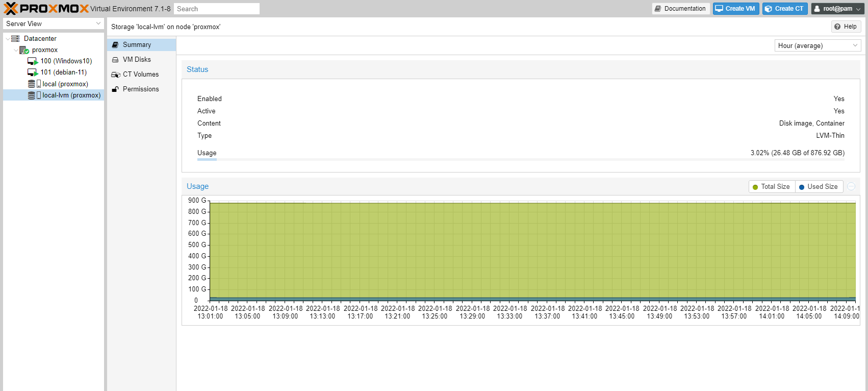The image size is (868, 391).
Task: Switch to the Summary tab
Action: tap(137, 45)
